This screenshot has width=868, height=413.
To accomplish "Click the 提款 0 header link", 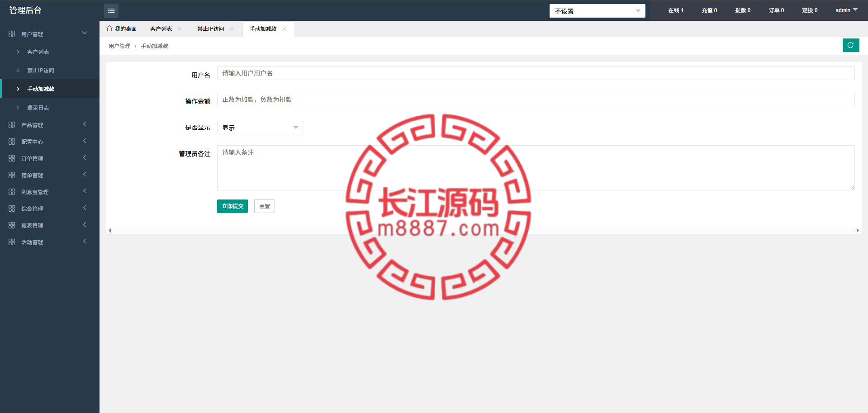I will (743, 10).
